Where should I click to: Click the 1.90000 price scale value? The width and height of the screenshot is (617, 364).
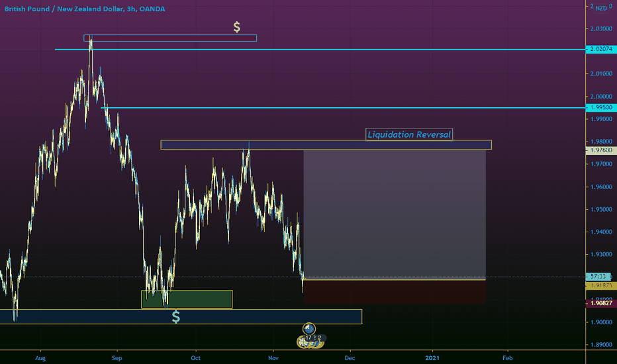tap(601, 322)
